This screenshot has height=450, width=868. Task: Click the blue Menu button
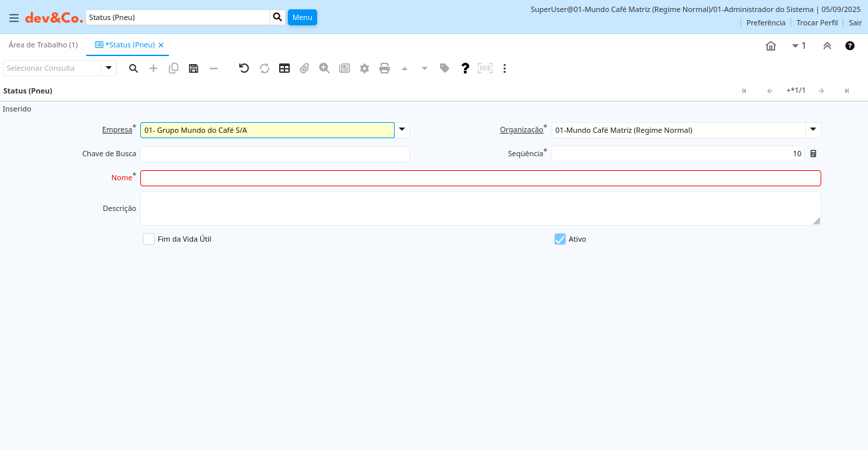pos(302,17)
